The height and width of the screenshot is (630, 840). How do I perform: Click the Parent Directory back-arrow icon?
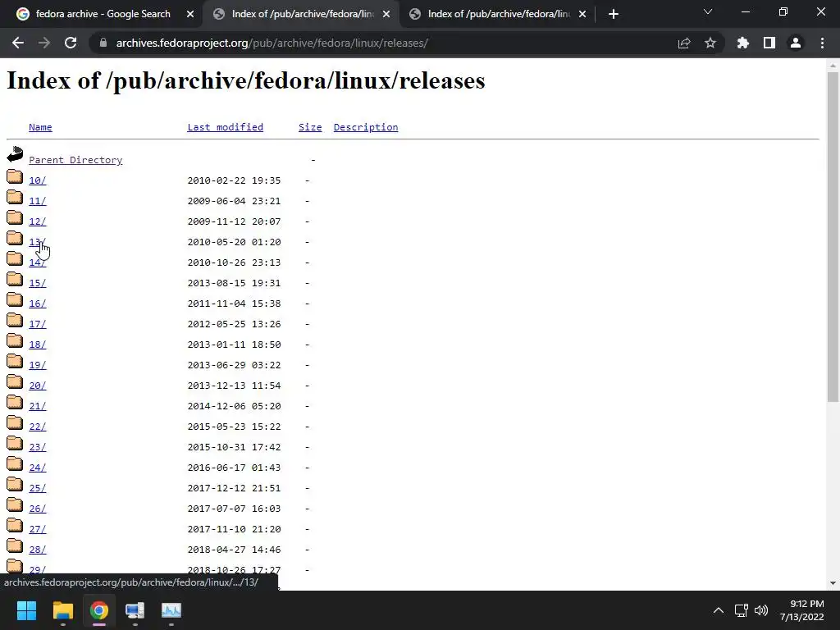[x=15, y=154]
